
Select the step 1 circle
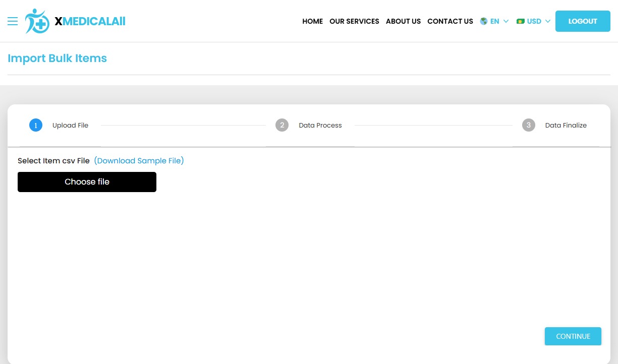pos(36,125)
